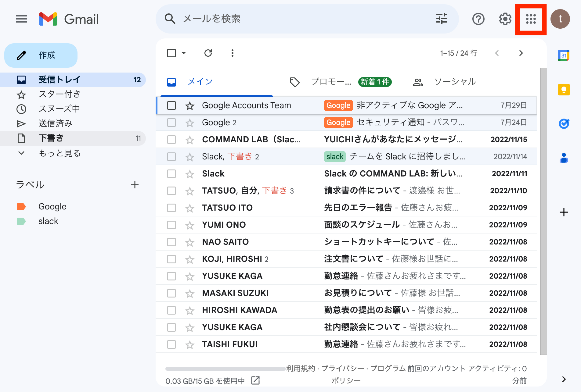Open the 面談のスケジュール email

(x=346, y=225)
